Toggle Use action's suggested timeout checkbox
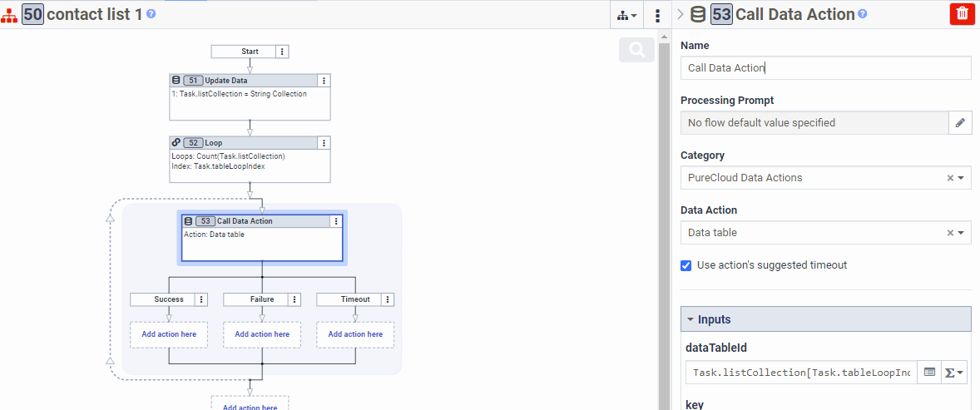This screenshot has height=410, width=980. [x=686, y=265]
